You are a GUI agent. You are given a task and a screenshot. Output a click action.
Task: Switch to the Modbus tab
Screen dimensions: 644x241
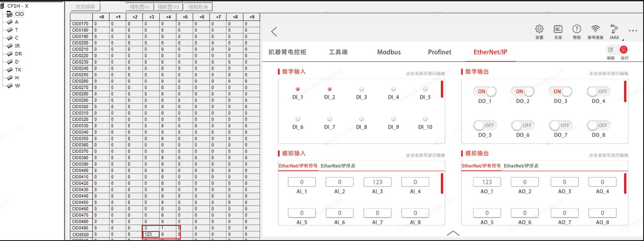[x=388, y=52]
